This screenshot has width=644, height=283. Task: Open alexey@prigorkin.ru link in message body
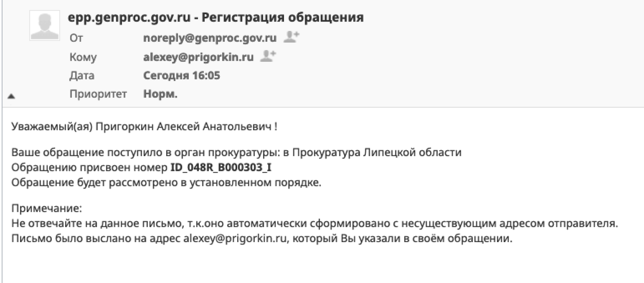pos(235,239)
